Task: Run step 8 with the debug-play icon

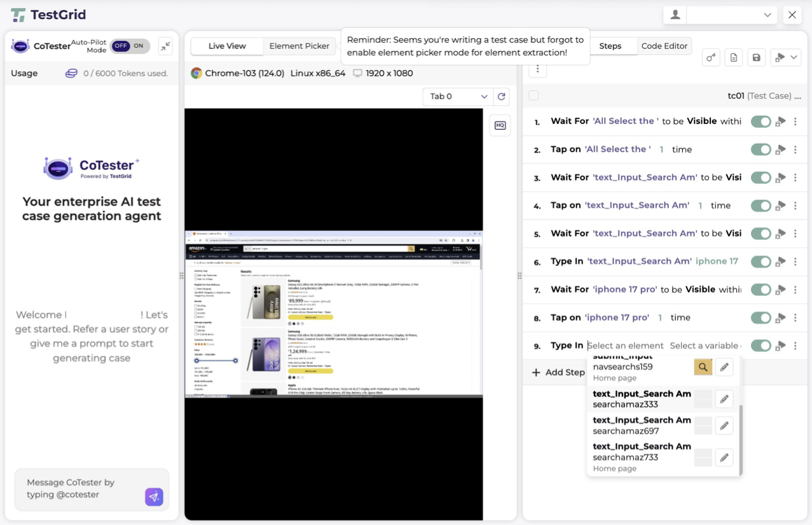Action: [x=780, y=318]
